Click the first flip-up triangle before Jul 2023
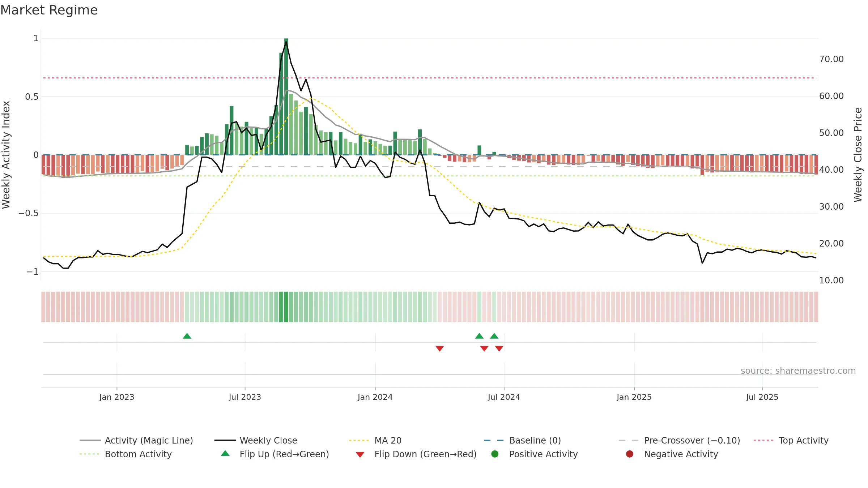The height and width of the screenshot is (488, 868). coord(187,336)
